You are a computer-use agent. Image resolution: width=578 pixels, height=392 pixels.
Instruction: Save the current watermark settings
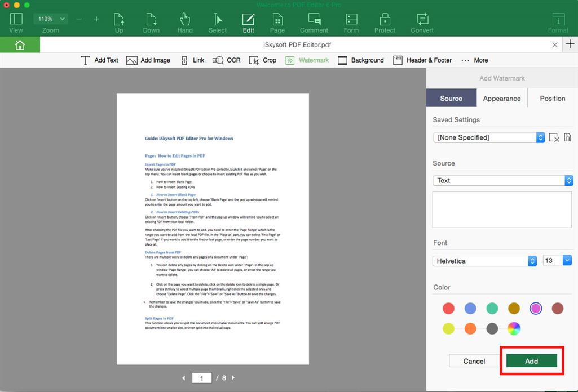568,137
